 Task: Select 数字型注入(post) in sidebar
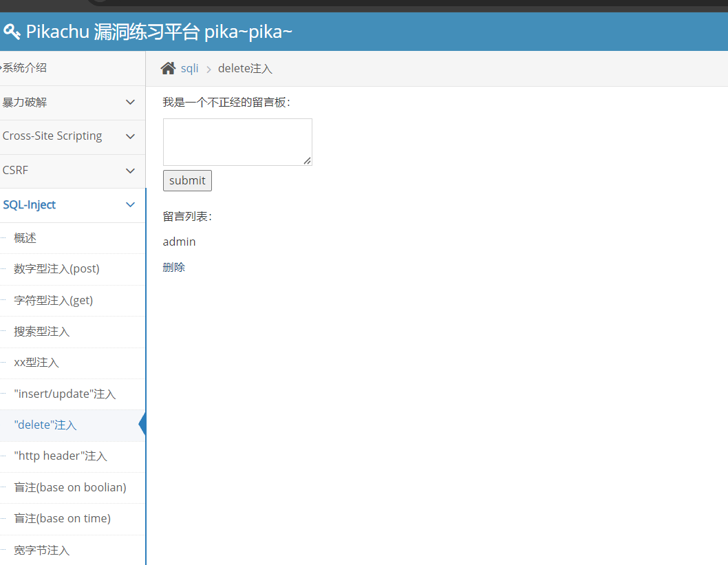56,269
